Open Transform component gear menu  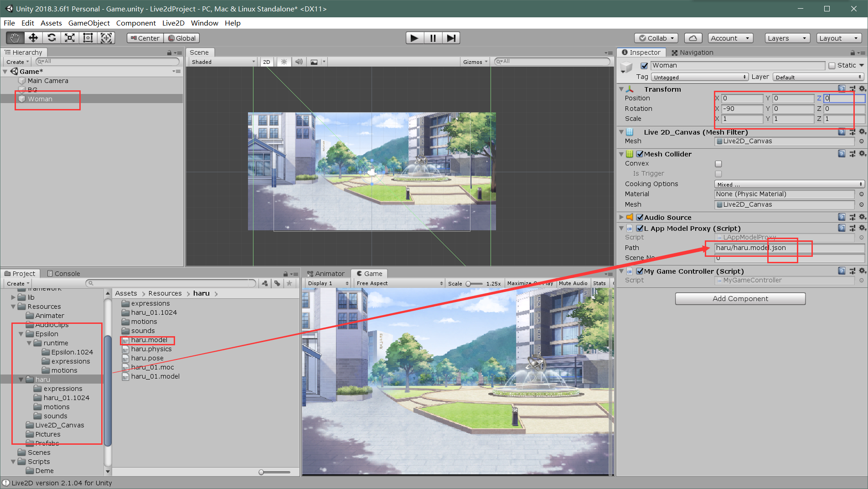[862, 89]
